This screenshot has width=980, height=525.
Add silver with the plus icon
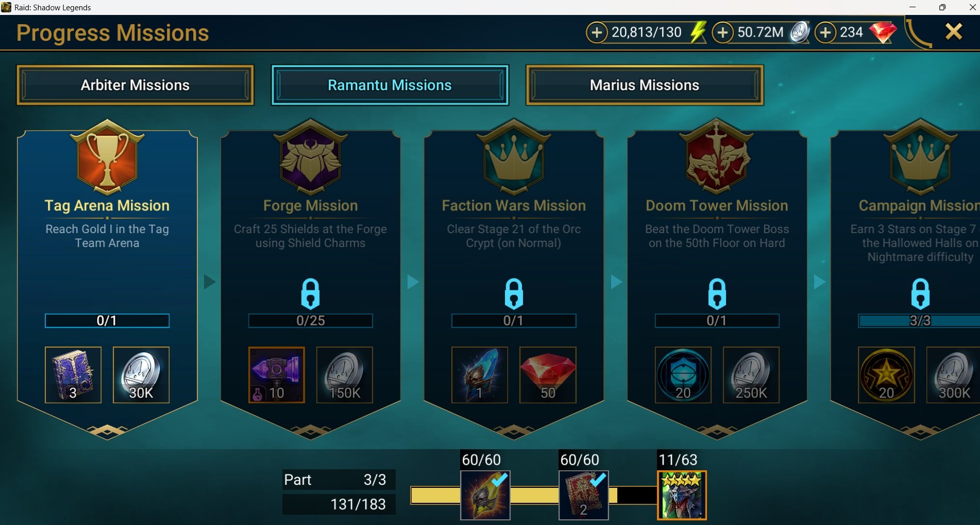pos(723,32)
